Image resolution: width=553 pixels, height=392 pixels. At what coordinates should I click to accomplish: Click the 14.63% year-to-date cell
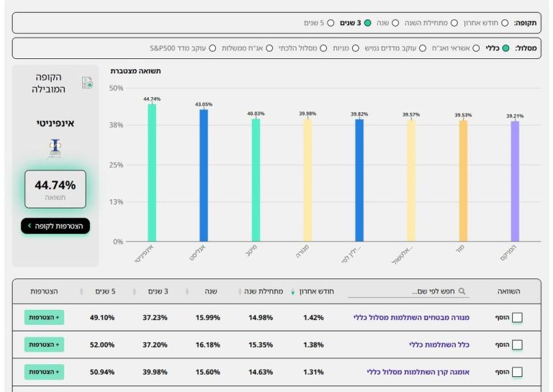point(261,372)
